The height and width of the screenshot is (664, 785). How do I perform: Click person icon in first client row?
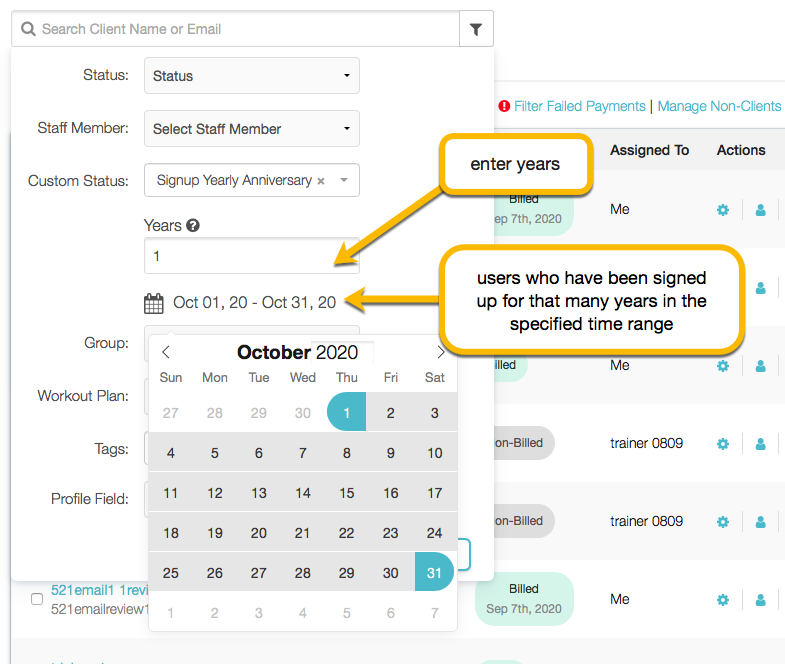(x=760, y=210)
